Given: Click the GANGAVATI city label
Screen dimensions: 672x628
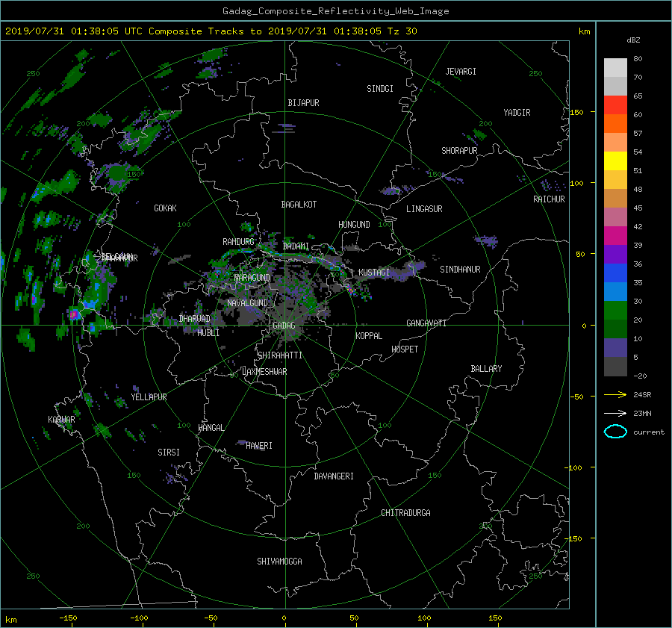Looking at the screenshot, I should click(x=426, y=323).
